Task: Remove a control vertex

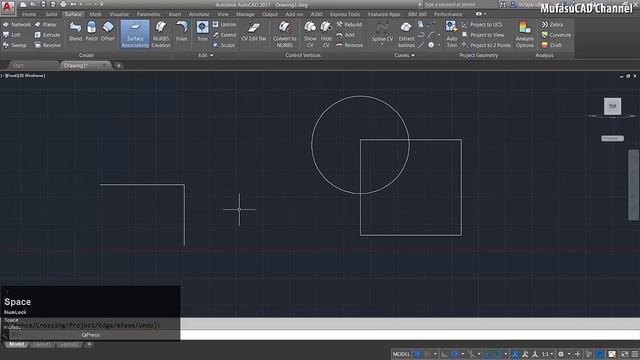Action: (350, 45)
